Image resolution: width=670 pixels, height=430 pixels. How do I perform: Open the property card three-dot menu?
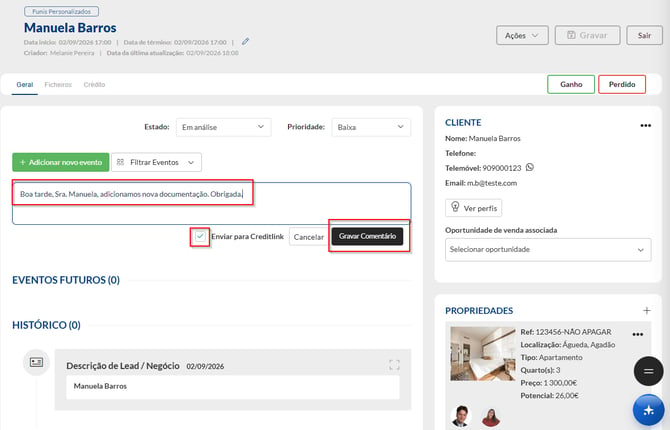point(638,334)
